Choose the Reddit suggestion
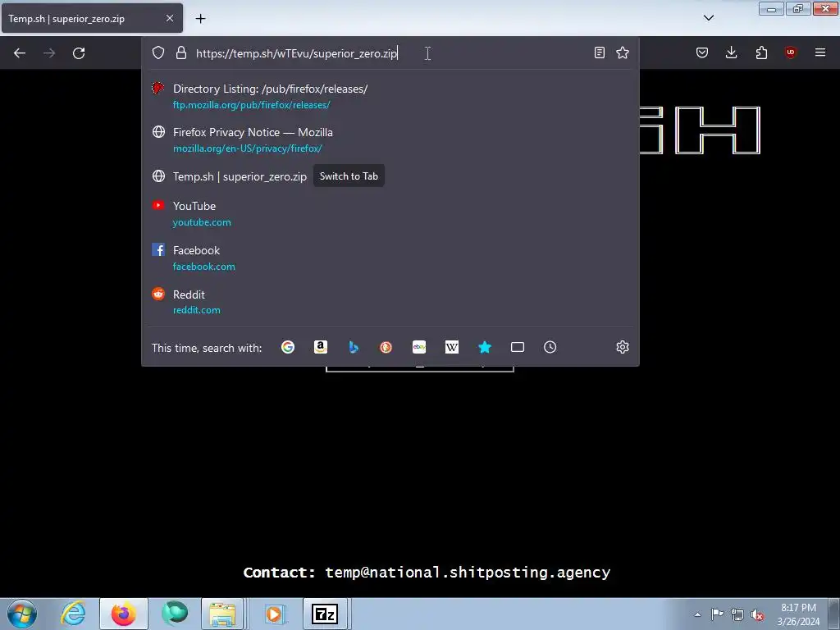Viewport: 840px width, 630px height. [390, 302]
